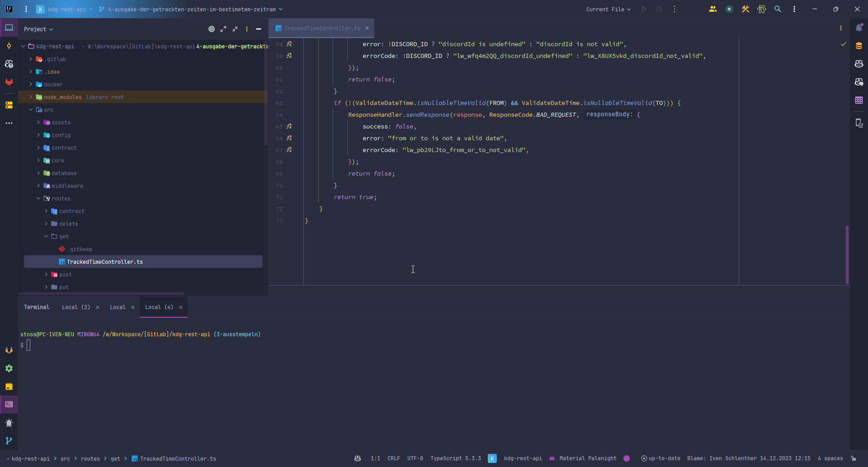Image resolution: width=868 pixels, height=467 pixels.
Task: Click the Select Opened File target icon
Action: tap(211, 29)
